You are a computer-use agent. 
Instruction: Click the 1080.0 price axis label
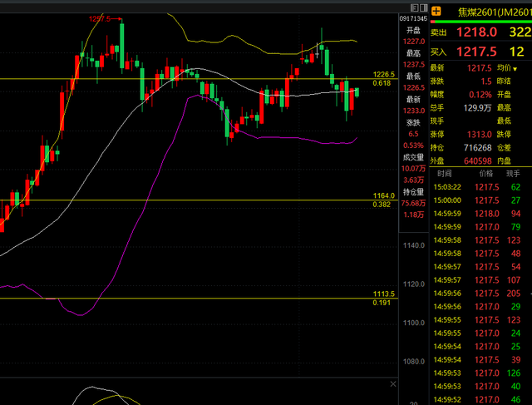[414, 362]
